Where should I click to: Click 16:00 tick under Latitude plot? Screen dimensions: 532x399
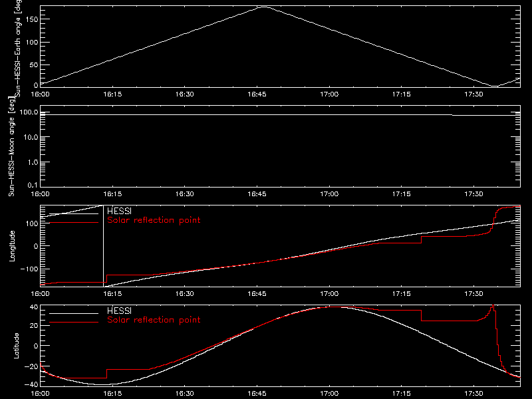pos(40,394)
